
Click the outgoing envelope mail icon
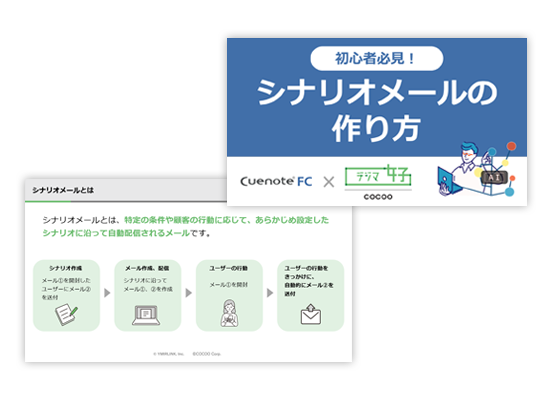[311, 314]
